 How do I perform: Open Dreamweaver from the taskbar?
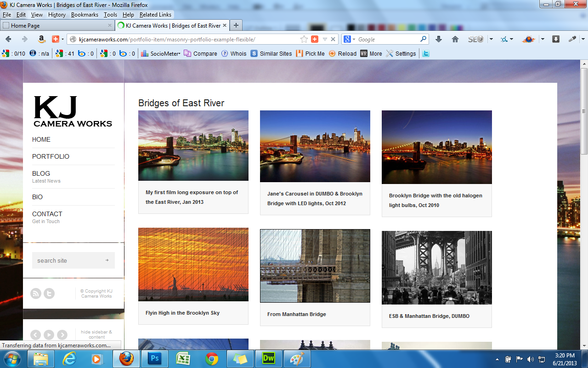coord(268,358)
